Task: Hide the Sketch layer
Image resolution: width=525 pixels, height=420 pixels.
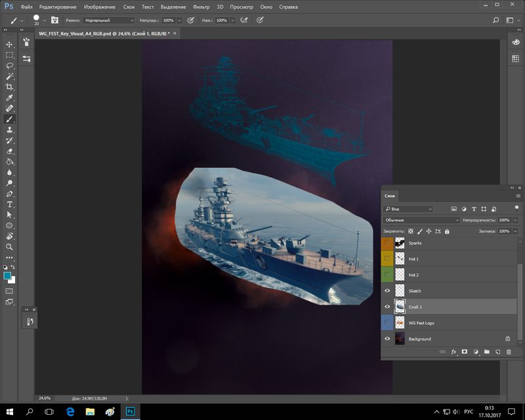Action: pos(387,291)
